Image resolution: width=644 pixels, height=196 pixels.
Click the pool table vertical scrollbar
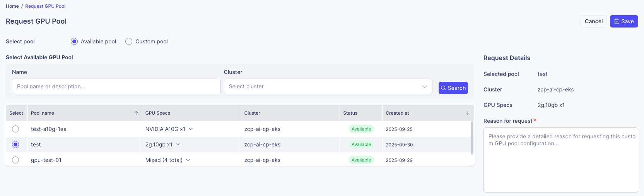[x=472, y=138]
